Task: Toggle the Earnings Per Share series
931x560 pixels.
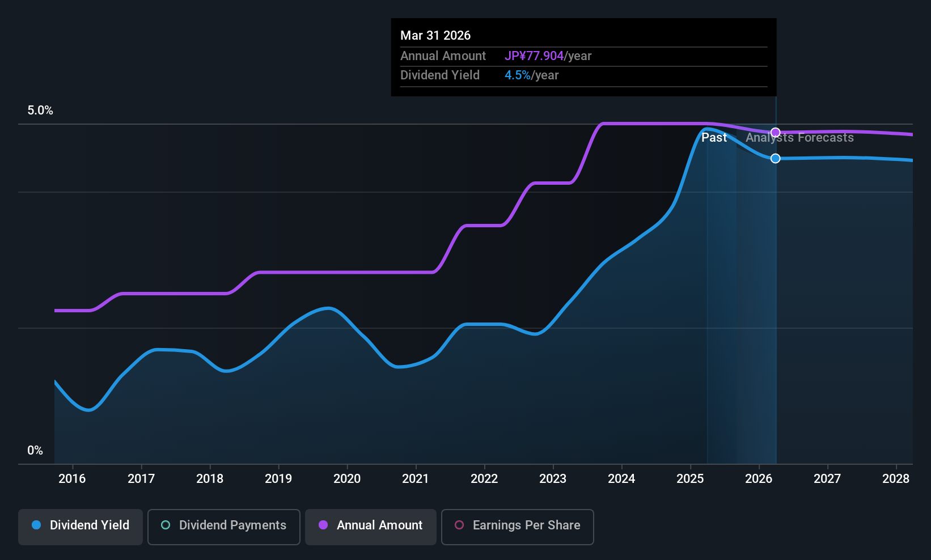Action: tap(518, 527)
